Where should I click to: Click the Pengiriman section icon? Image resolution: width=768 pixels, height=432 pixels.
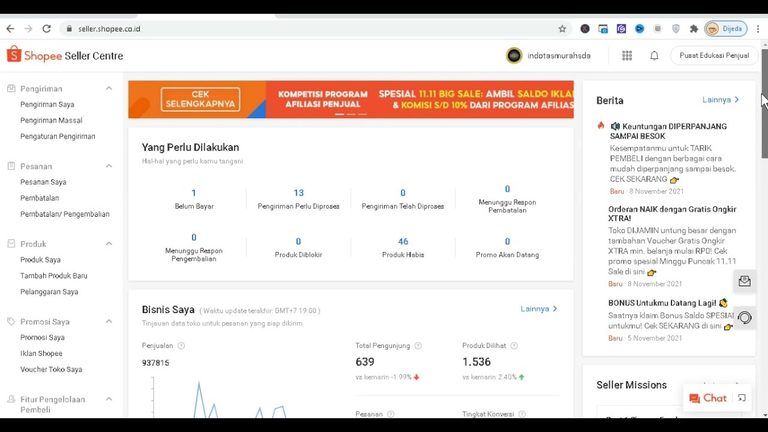11,88
